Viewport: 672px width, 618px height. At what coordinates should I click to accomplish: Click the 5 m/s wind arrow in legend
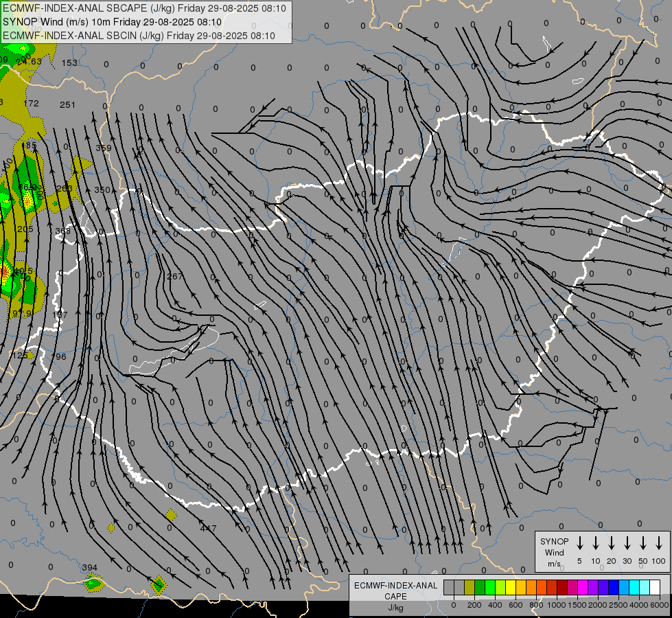click(579, 543)
